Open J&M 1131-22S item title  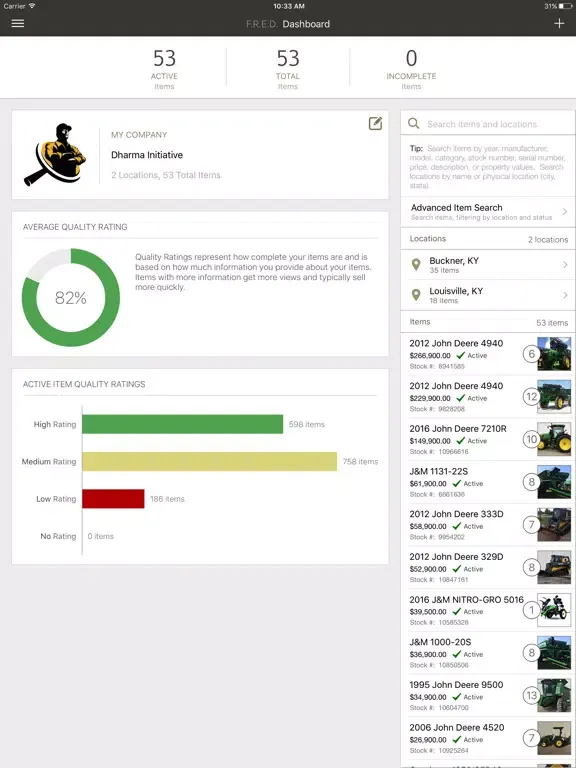tap(438, 471)
